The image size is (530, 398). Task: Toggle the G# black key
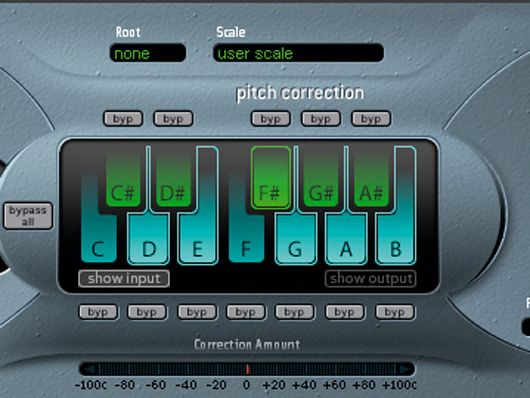pos(321,178)
